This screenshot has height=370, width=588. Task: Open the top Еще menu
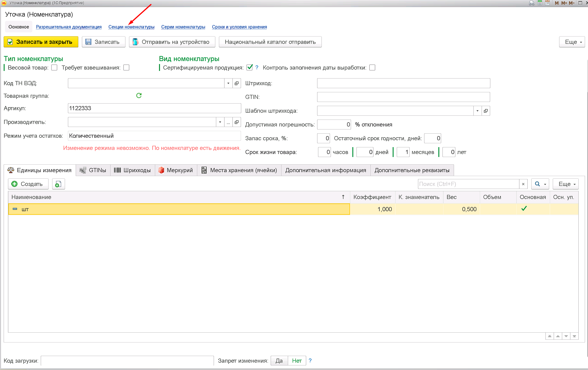pos(572,42)
